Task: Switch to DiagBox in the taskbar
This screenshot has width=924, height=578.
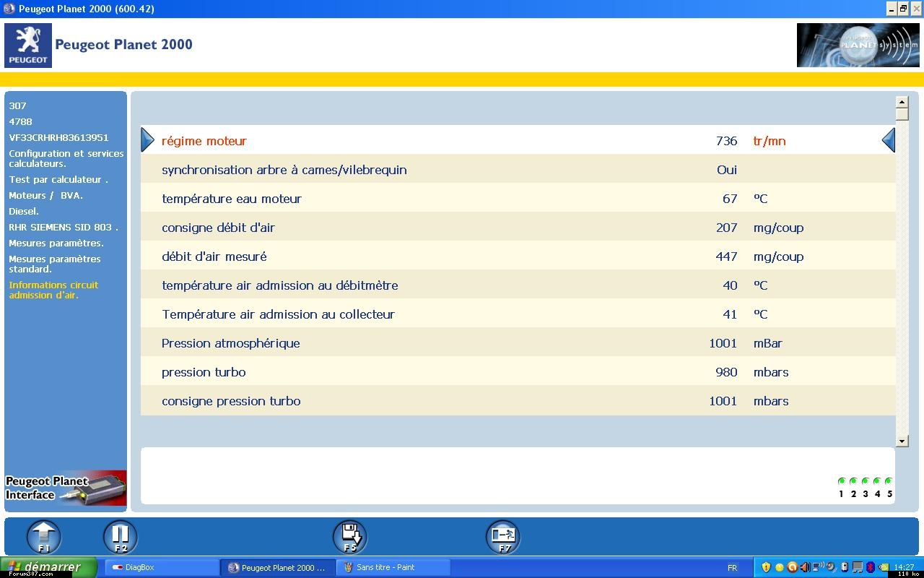Action: (x=162, y=567)
